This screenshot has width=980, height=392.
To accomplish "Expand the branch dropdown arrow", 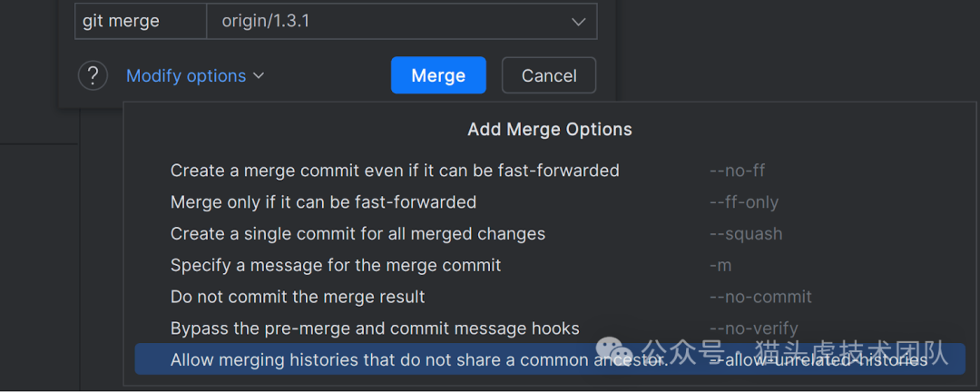I will (578, 22).
